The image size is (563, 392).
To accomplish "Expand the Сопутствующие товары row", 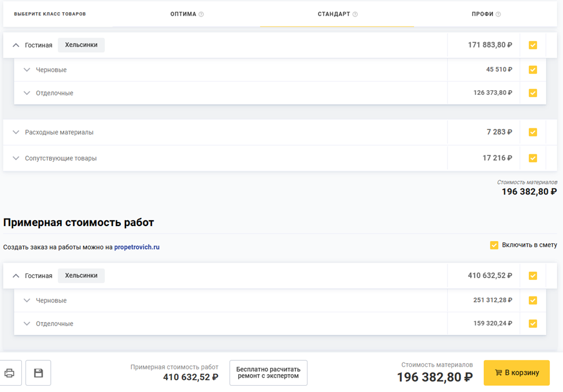I will pyautogui.click(x=16, y=158).
